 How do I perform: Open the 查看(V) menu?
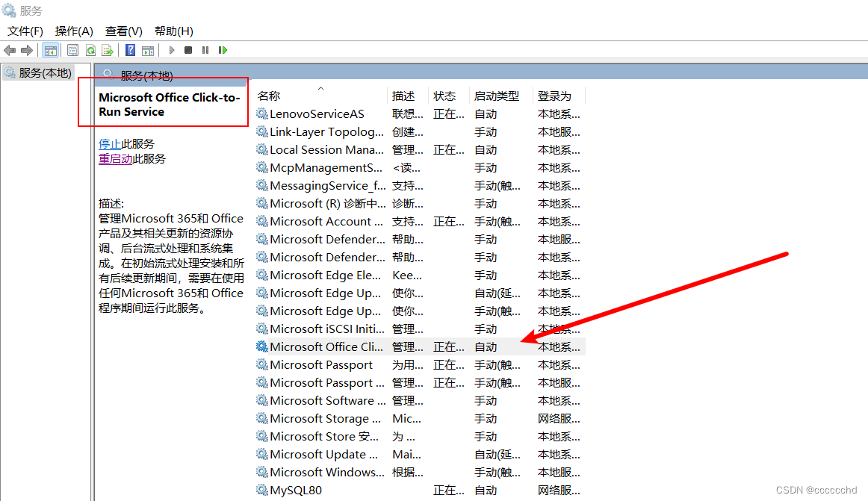(124, 31)
